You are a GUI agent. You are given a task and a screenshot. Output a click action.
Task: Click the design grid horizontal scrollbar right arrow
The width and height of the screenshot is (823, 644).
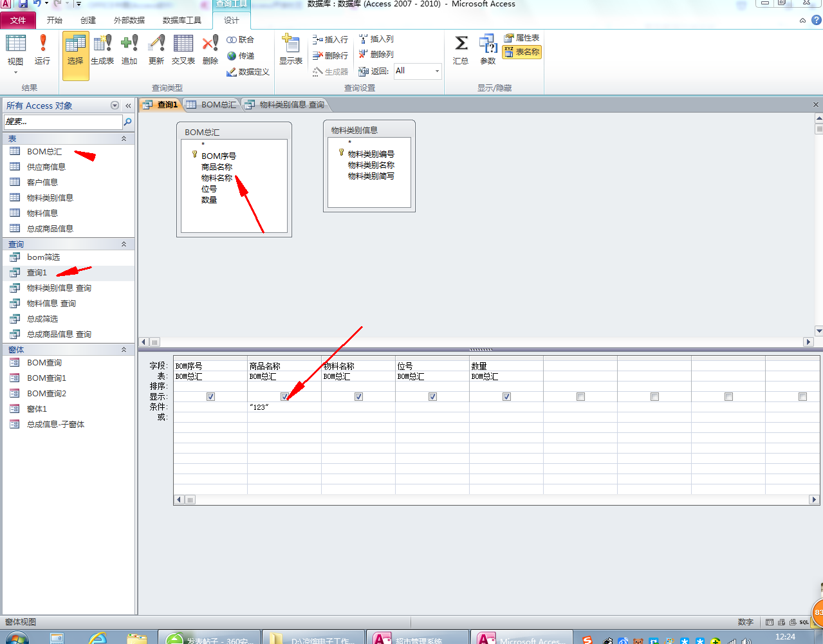pos(814,499)
